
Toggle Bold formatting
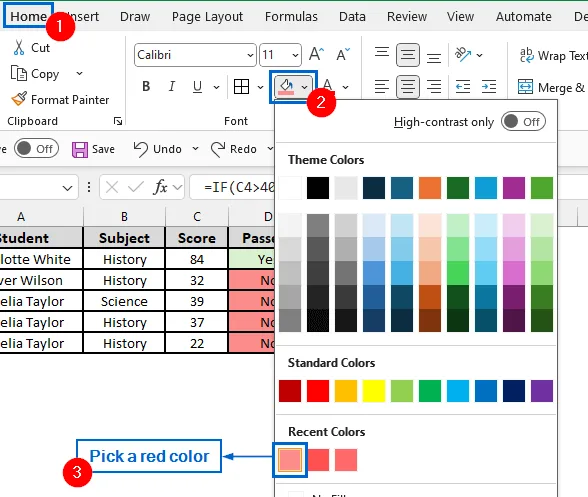coord(146,87)
